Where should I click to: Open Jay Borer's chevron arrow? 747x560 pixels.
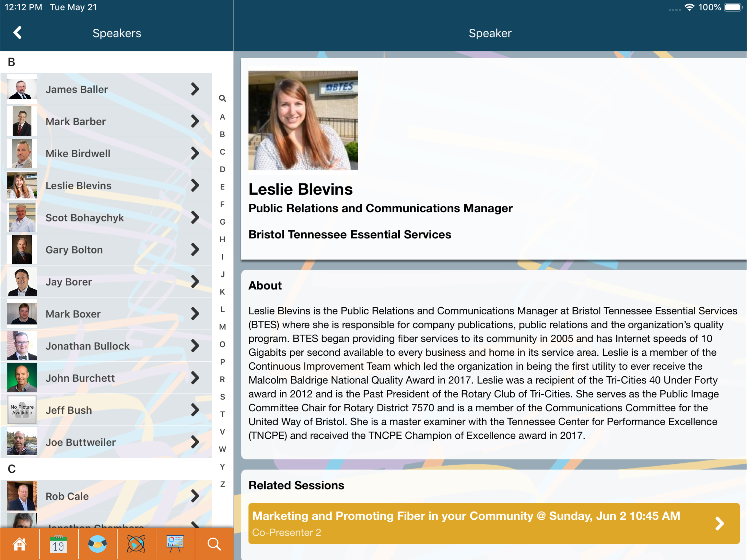[x=195, y=282]
